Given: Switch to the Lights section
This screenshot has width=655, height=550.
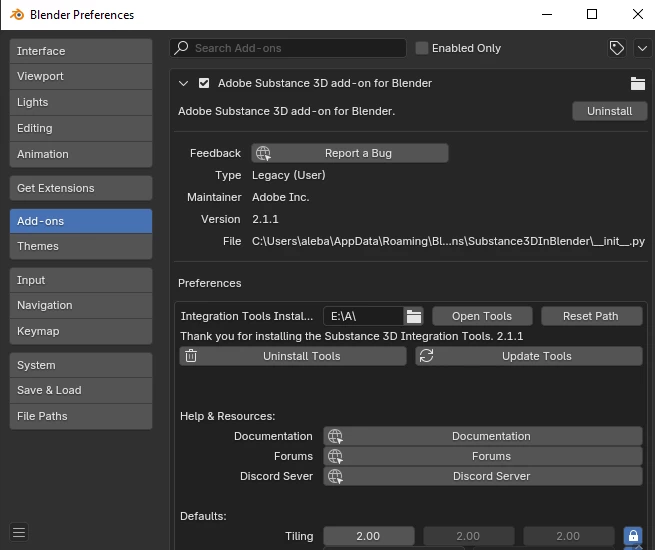Looking at the screenshot, I should [81, 102].
